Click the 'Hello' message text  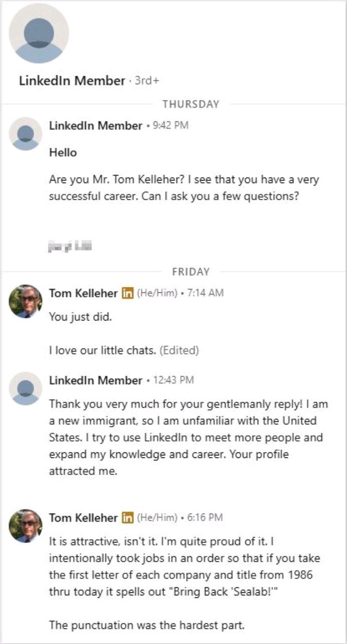click(63, 152)
